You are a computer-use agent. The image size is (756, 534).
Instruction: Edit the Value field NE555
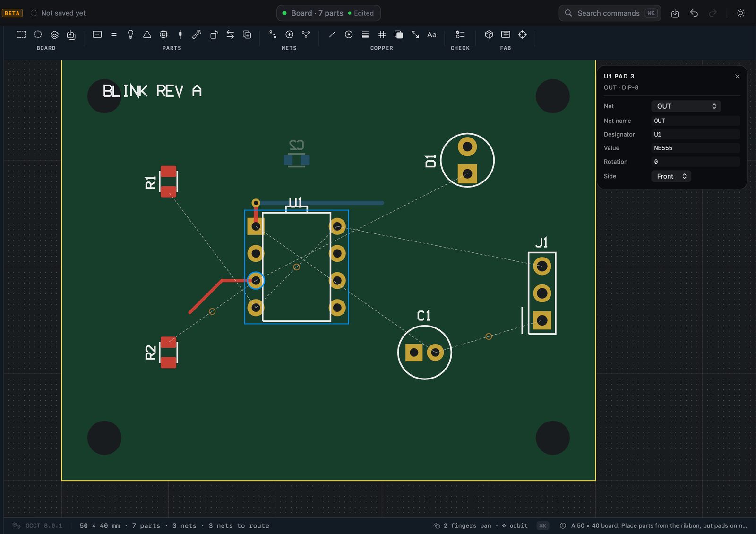click(696, 148)
